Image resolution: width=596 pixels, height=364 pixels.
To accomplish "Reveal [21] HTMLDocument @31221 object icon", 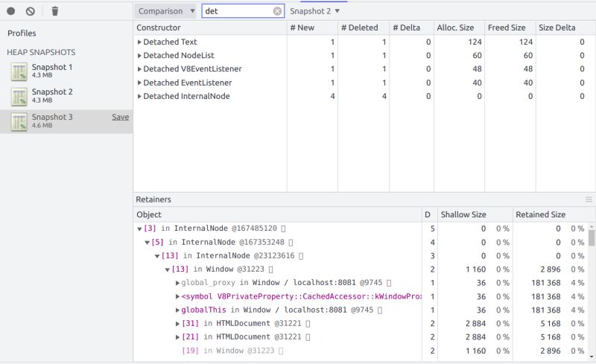I will (x=308, y=337).
